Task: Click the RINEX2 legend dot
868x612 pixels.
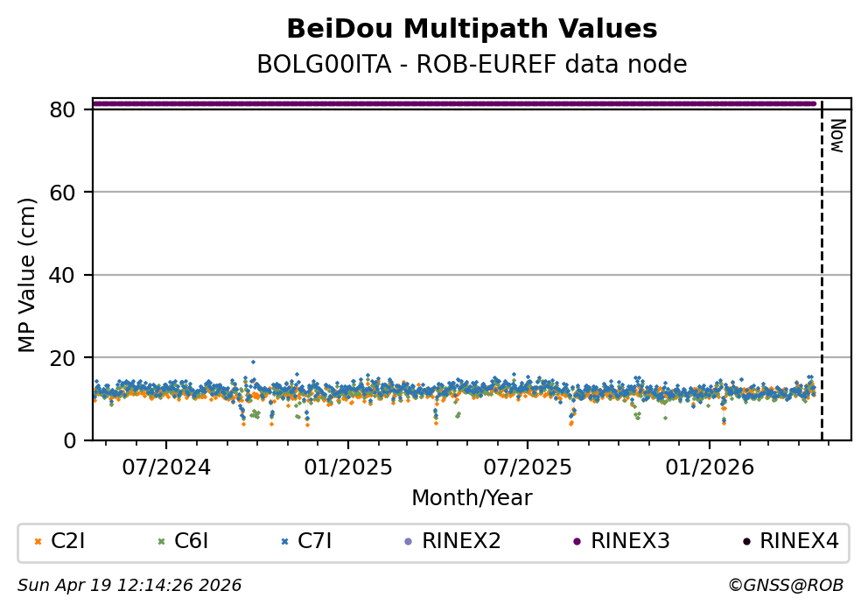Action: (408, 542)
